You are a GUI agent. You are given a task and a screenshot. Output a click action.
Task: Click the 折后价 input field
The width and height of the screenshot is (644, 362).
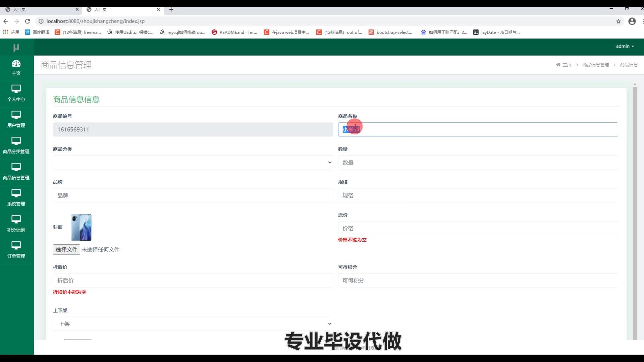tap(193, 281)
